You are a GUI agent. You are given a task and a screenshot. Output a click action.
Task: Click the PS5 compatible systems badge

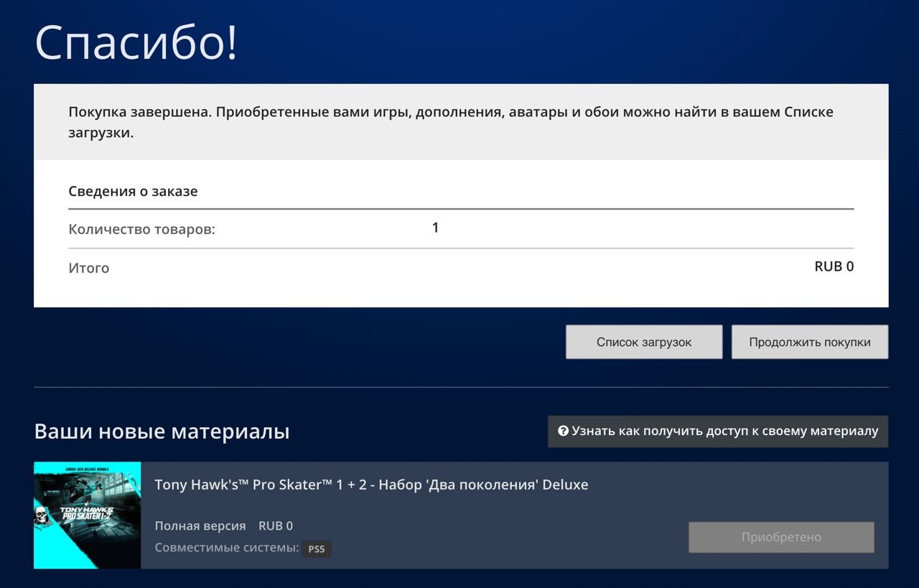(x=317, y=549)
